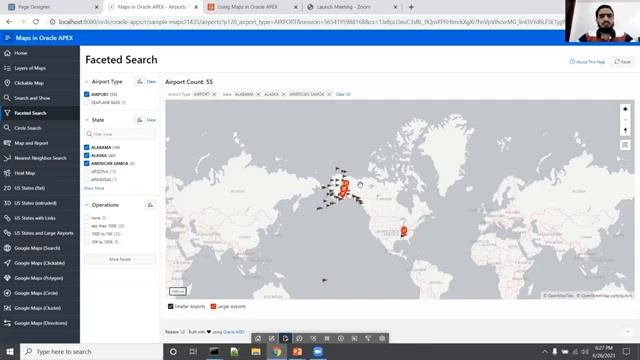This screenshot has width=640, height=360.
Task: Collapse the Operations facet
Action: [x=87, y=205]
